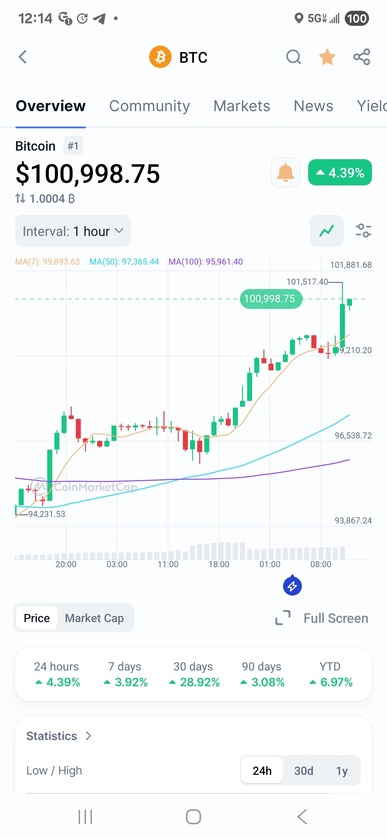Switch to line chart icon
The image size is (387, 839).
(327, 231)
